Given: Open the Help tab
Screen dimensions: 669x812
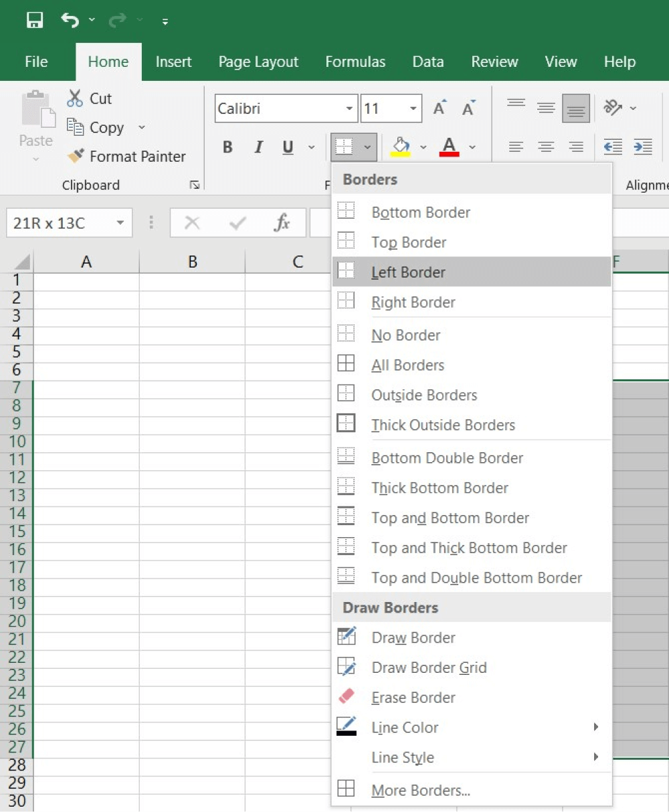Looking at the screenshot, I should click(619, 62).
